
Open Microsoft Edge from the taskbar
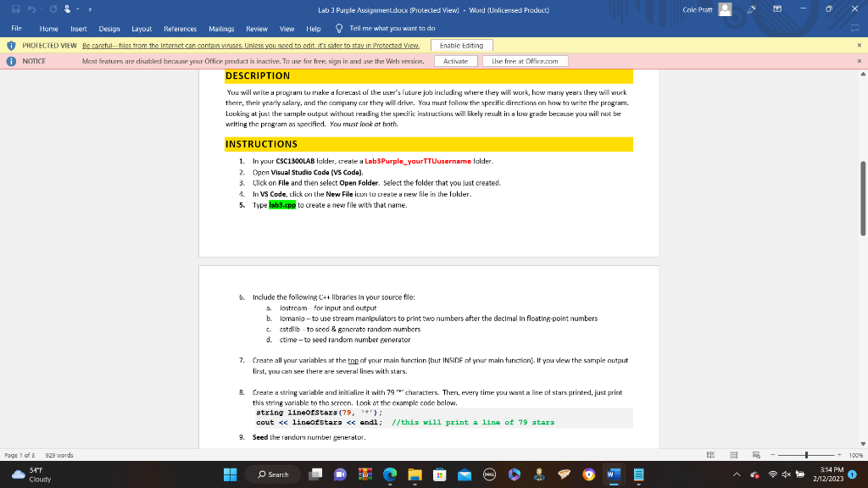pos(390,474)
